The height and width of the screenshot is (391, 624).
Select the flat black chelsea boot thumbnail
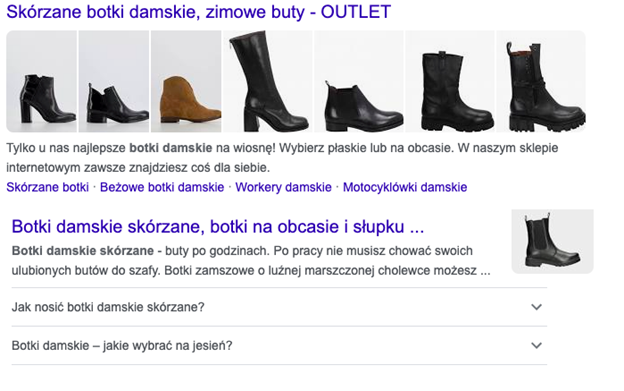pos(359,81)
